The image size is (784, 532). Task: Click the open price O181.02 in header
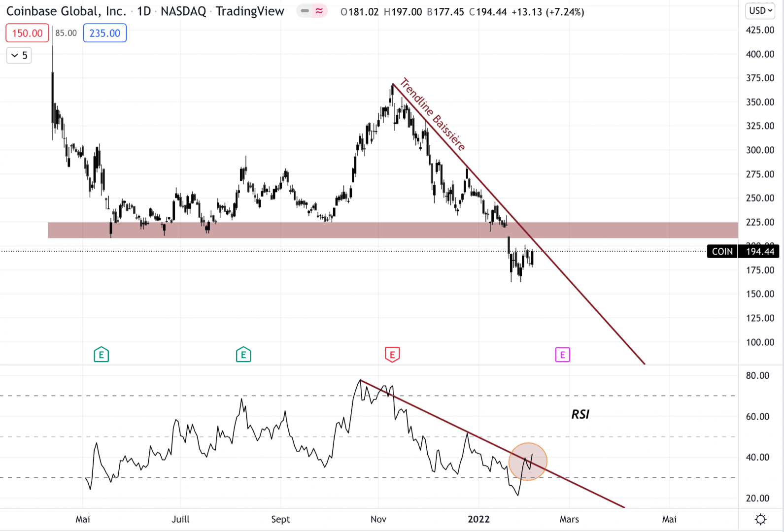[360, 12]
